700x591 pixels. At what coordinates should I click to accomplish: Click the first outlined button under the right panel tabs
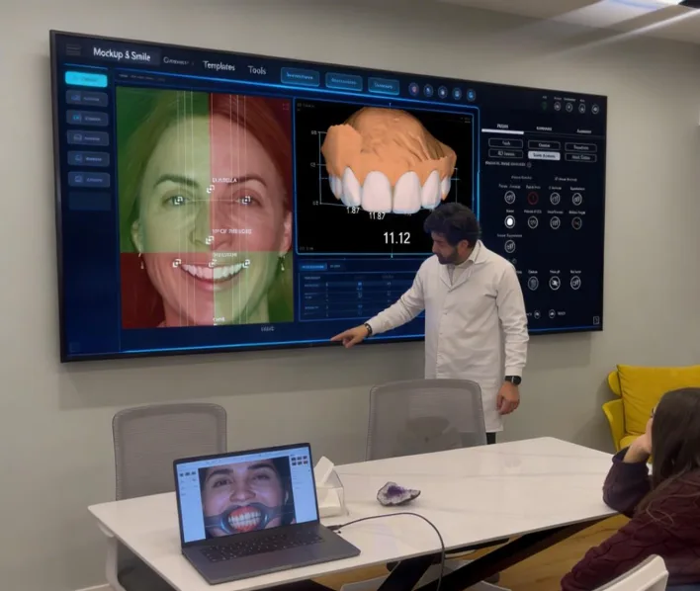pos(506,143)
